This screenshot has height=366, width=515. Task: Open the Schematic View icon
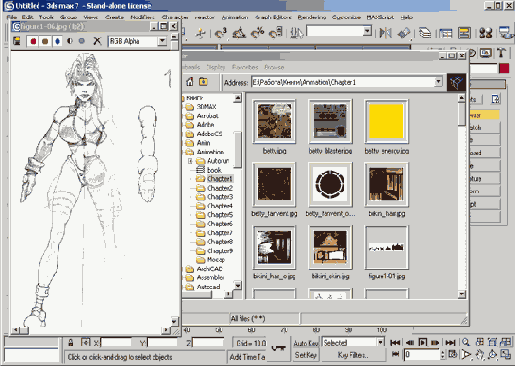(464, 33)
